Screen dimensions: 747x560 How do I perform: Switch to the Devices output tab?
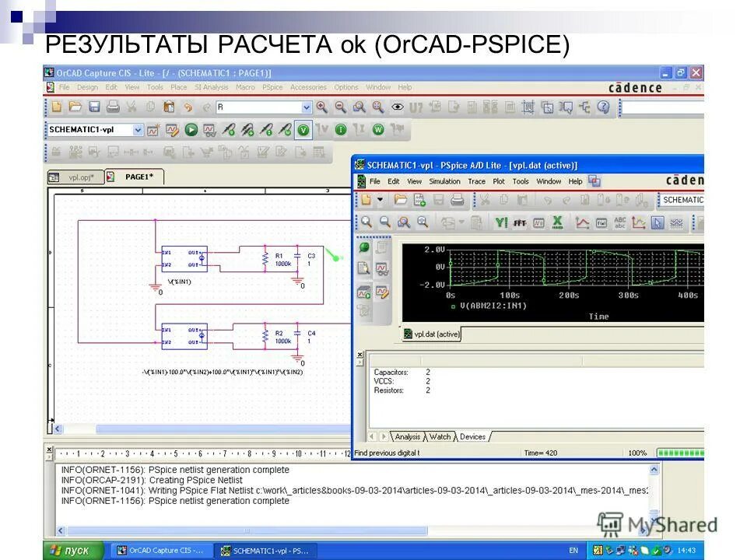tap(472, 436)
